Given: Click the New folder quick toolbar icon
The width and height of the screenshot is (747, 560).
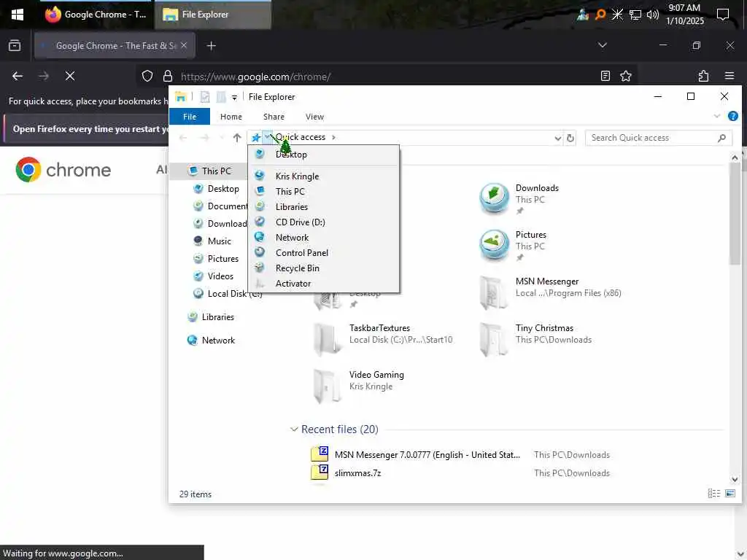Looking at the screenshot, I should 221,97.
